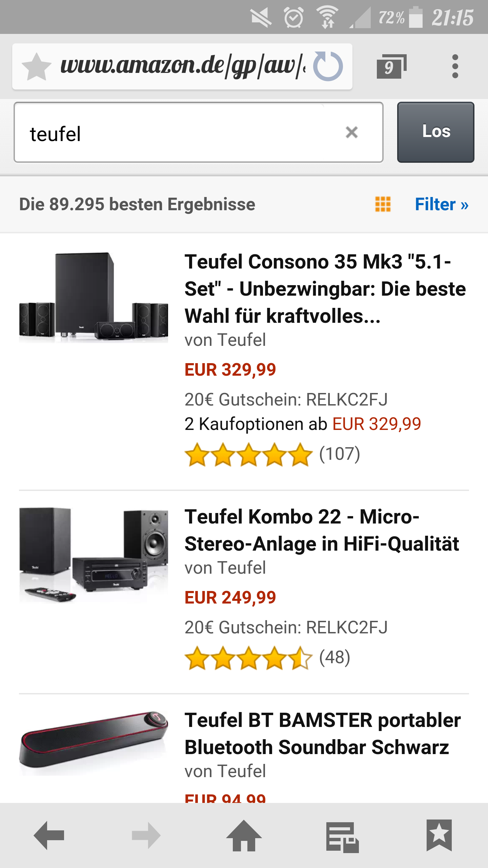The width and height of the screenshot is (488, 868).
Task: Open Teufel Kombo 22 product link
Action: (x=321, y=530)
